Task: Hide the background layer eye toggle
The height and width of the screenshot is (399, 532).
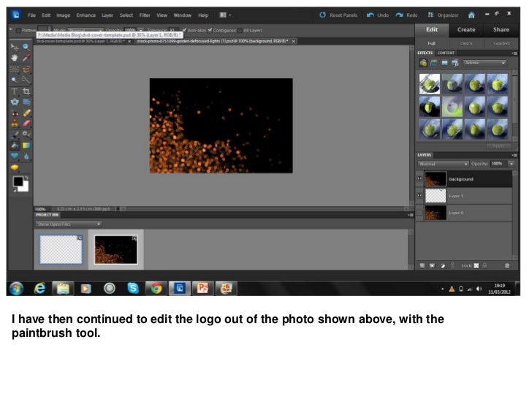Action: [x=419, y=179]
